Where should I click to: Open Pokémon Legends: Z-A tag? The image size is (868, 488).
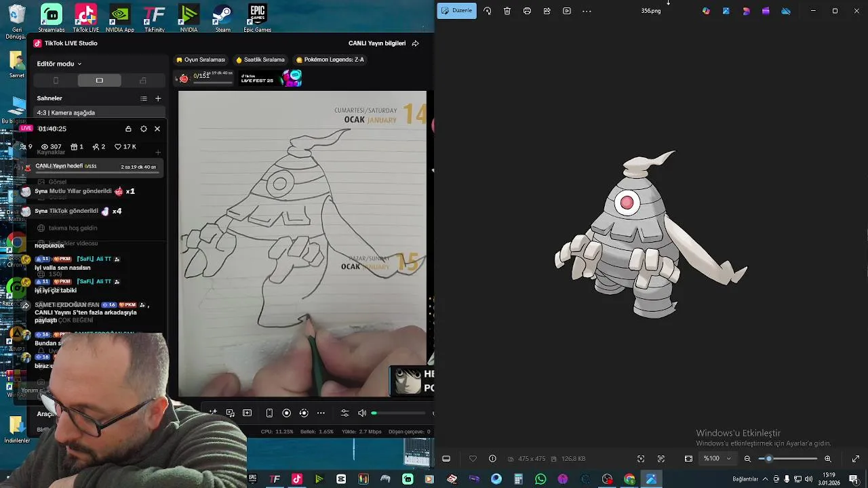(330, 60)
